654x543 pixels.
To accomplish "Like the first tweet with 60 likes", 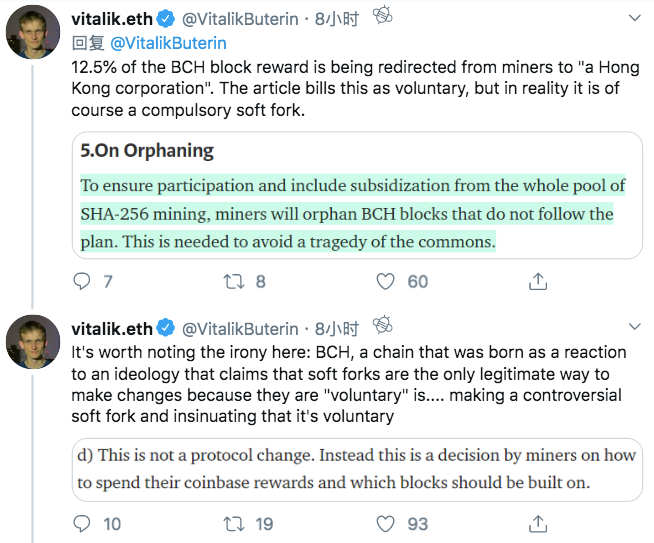I will point(385,282).
